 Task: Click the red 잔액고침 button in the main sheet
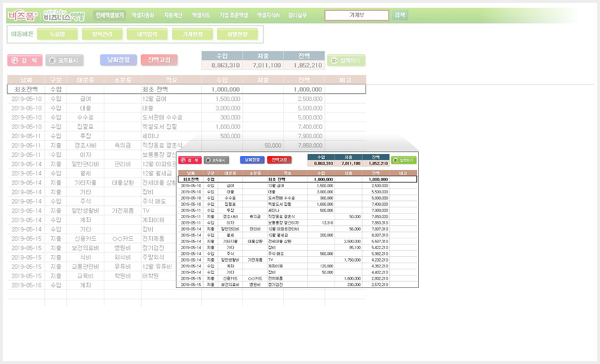(x=159, y=59)
